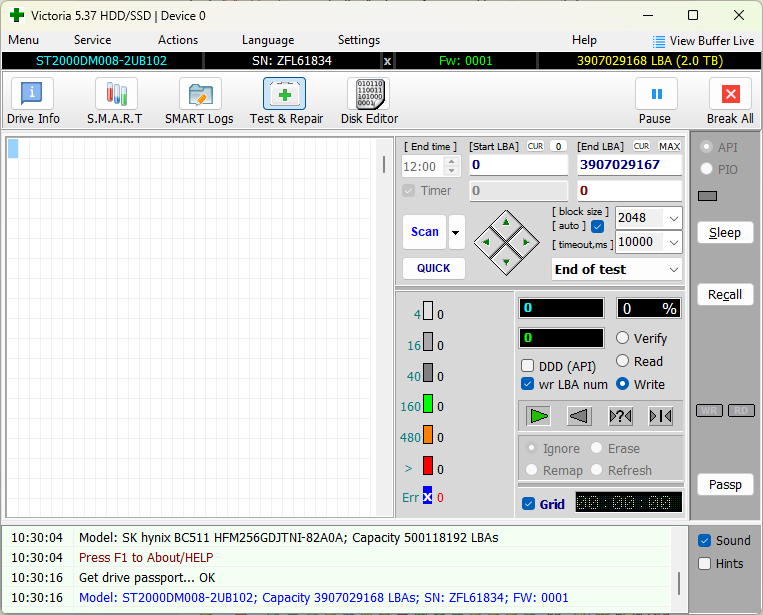Viewport: 763px width, 615px height.
Task: Click the Start LBA input field
Action: pos(519,165)
